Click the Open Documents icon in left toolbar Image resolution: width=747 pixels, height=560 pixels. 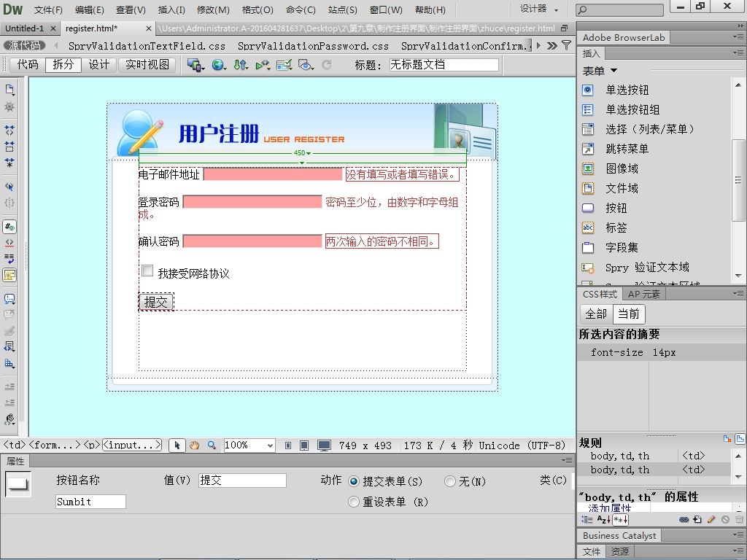point(9,90)
